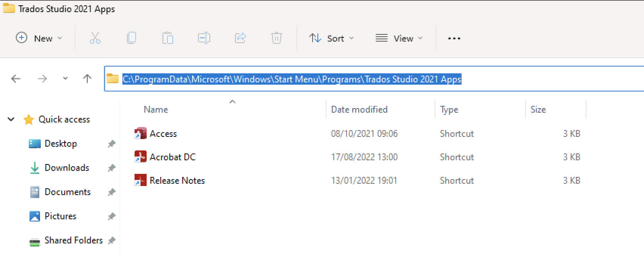Select Downloads in the navigation pane

coord(67,168)
